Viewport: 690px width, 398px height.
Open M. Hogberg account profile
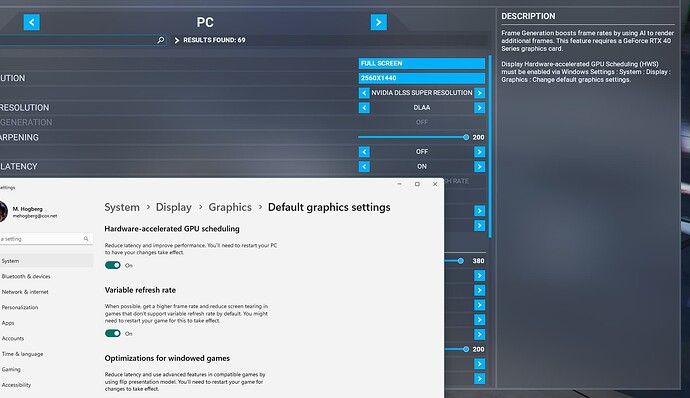29,212
